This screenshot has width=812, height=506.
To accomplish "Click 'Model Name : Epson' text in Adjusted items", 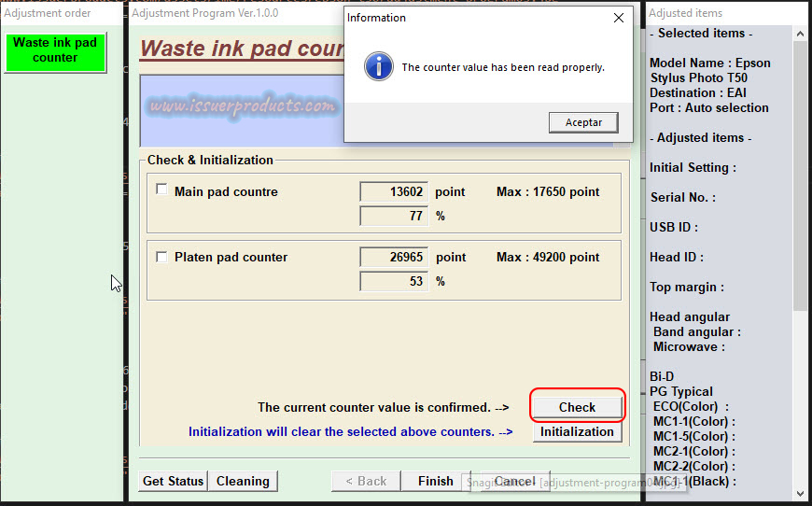I will pyautogui.click(x=710, y=63).
